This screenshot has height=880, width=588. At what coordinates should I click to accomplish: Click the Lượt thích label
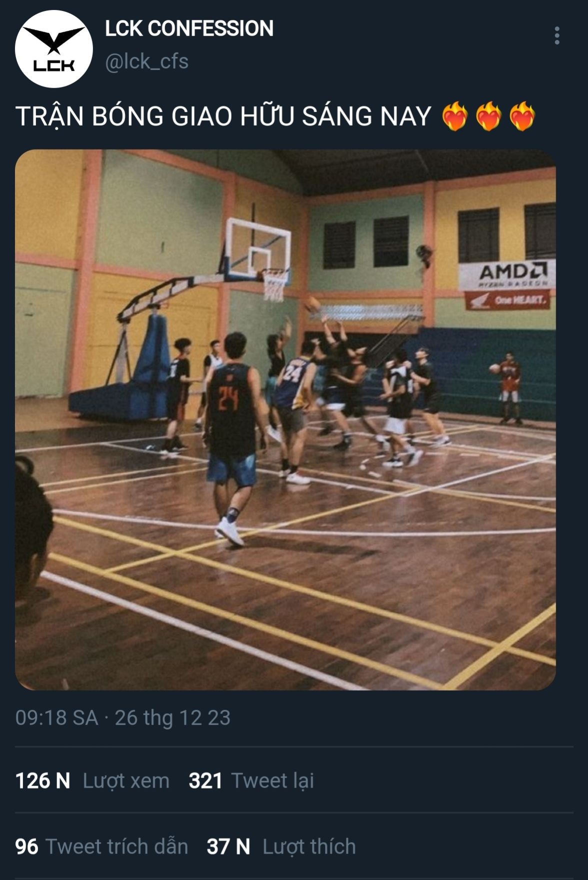pos(309,846)
